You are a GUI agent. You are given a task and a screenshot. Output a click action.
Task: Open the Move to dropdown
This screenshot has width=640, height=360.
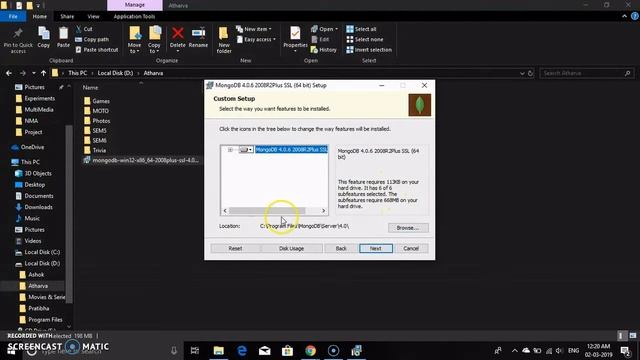pyautogui.click(x=134, y=40)
